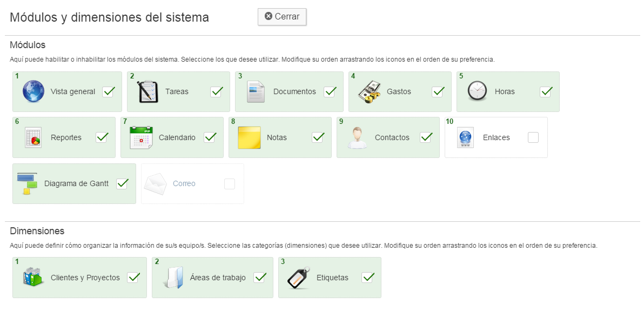Image resolution: width=644 pixels, height=323 pixels.
Task: Click the Vista general globe icon
Action: [33, 91]
